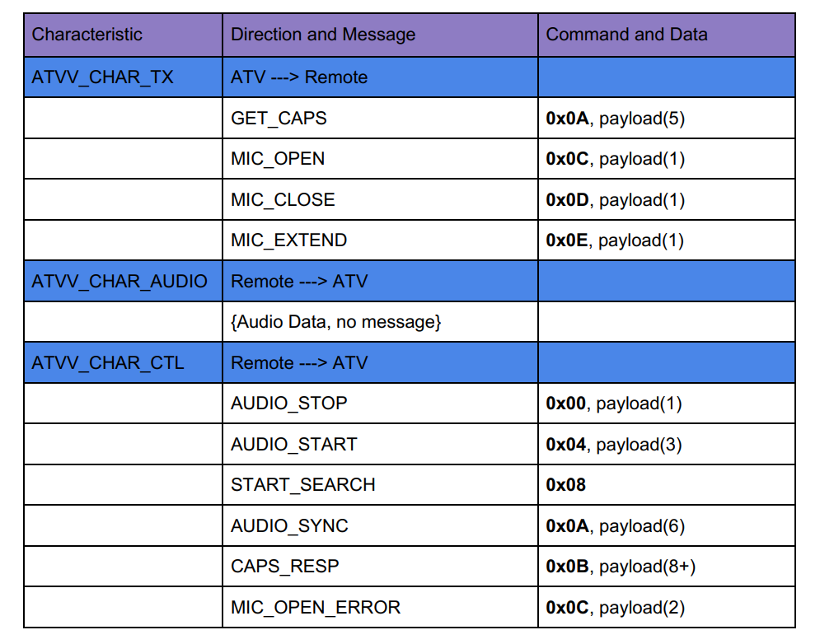The image size is (820, 644).
Task: Click the AUDIO_SYNC message cell
Action: coord(380,526)
